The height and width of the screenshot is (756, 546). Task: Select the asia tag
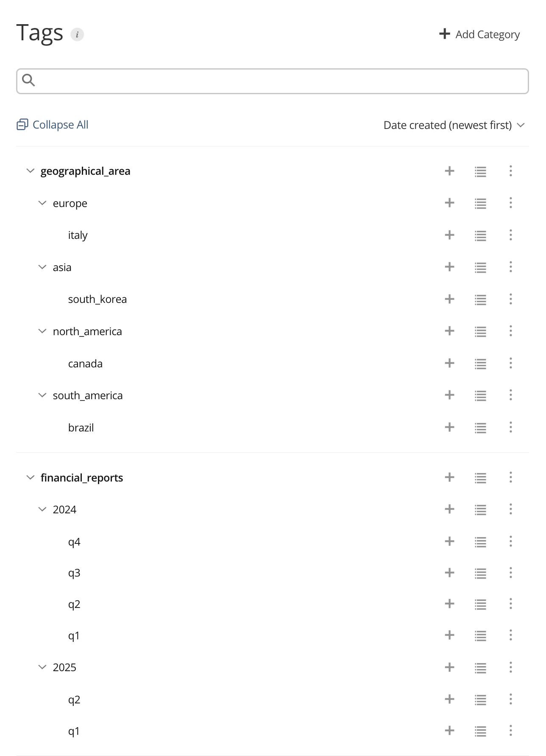tap(62, 267)
